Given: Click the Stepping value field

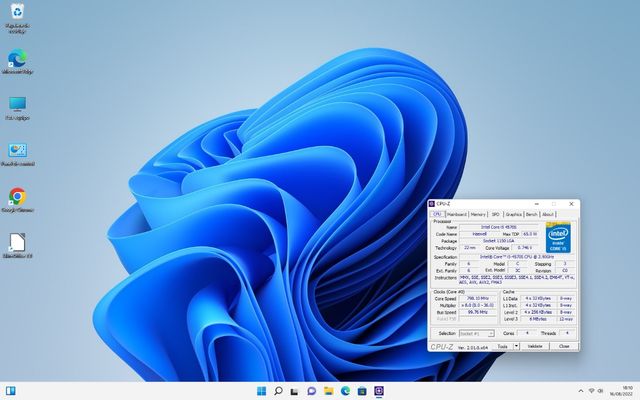Looking at the screenshot, I should tap(565, 264).
